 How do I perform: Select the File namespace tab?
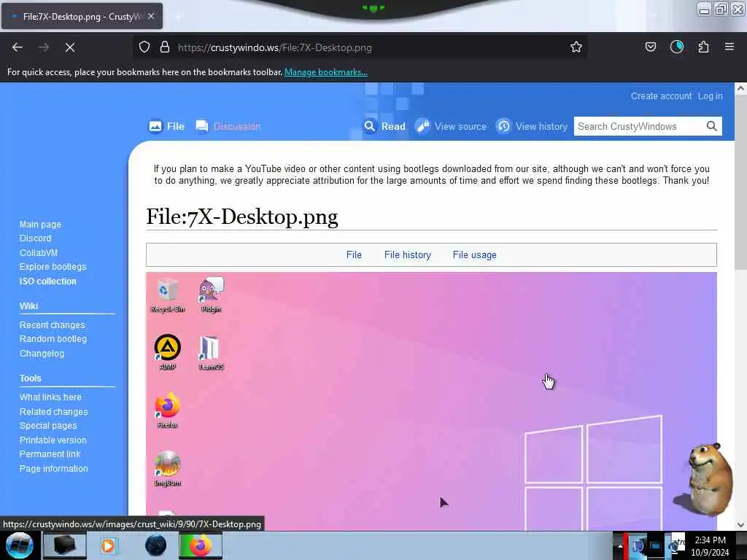click(166, 127)
